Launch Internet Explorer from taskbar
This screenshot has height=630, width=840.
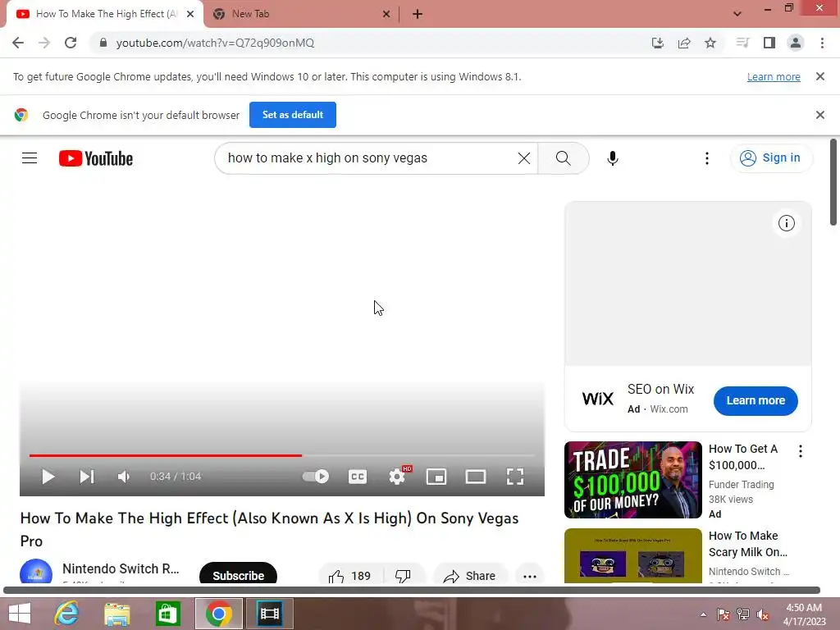pos(67,614)
